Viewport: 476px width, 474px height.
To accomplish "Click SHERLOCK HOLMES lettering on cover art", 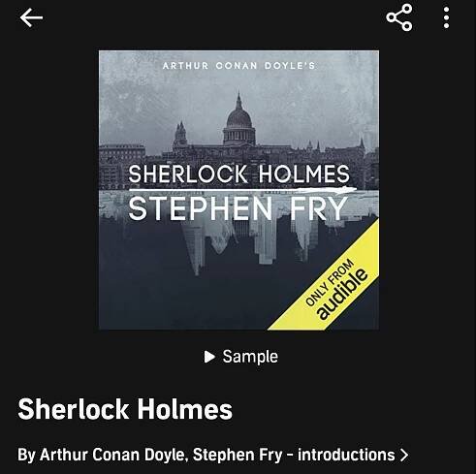I will pos(239,174).
